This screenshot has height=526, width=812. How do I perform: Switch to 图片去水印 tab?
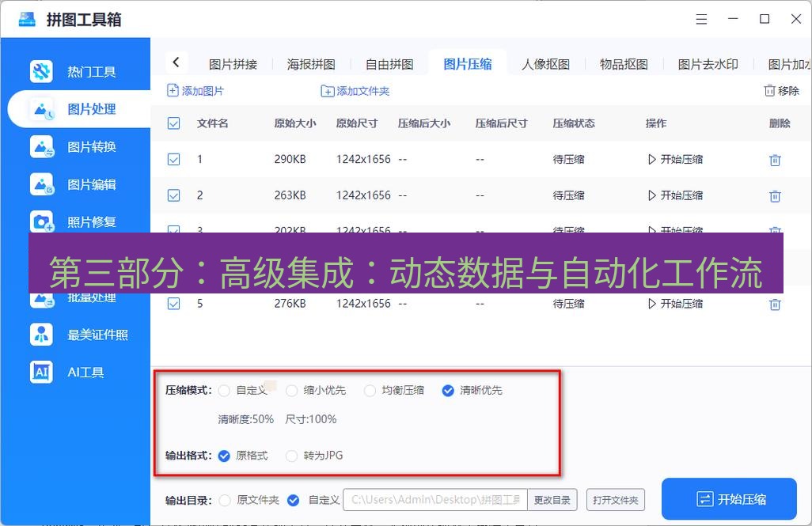[708, 64]
